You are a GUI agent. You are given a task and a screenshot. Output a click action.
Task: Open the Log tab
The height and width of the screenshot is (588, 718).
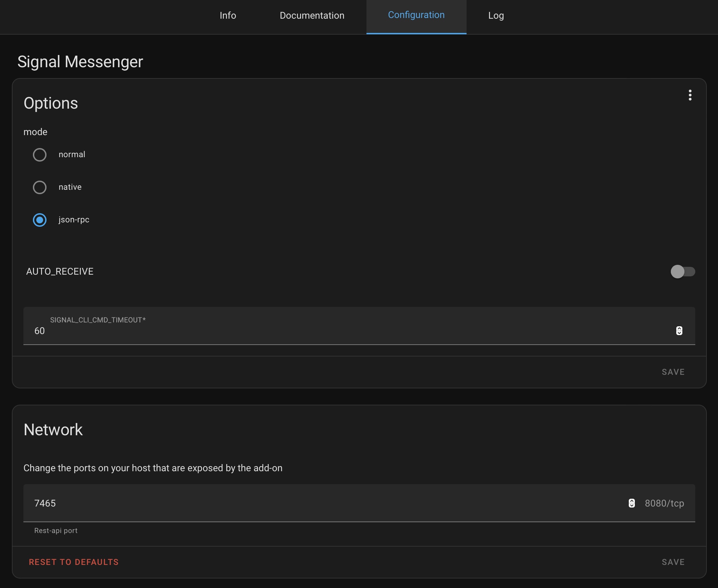pos(496,16)
